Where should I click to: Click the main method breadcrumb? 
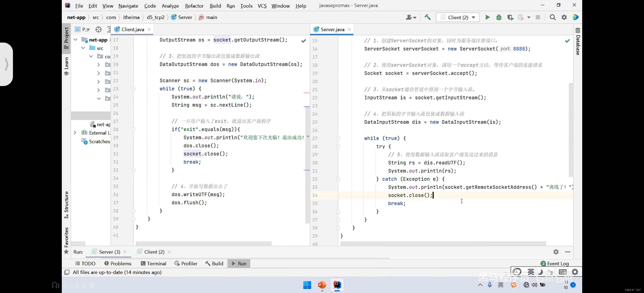(208, 17)
